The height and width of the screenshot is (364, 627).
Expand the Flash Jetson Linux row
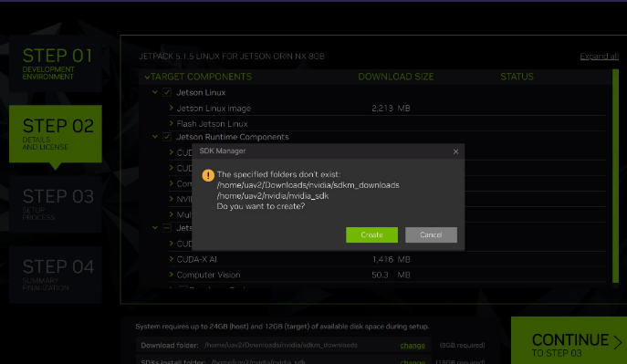point(172,123)
